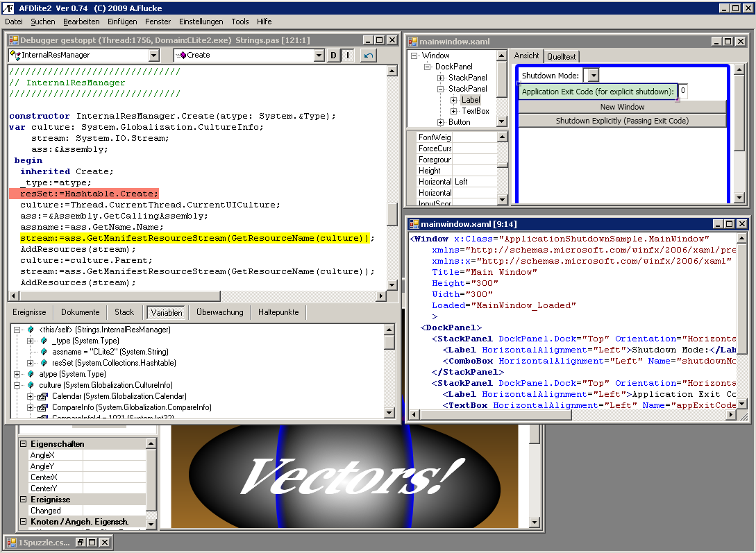Expand the _type (System.Type) node
Image resolution: width=756 pixels, height=553 pixels.
(x=30, y=341)
